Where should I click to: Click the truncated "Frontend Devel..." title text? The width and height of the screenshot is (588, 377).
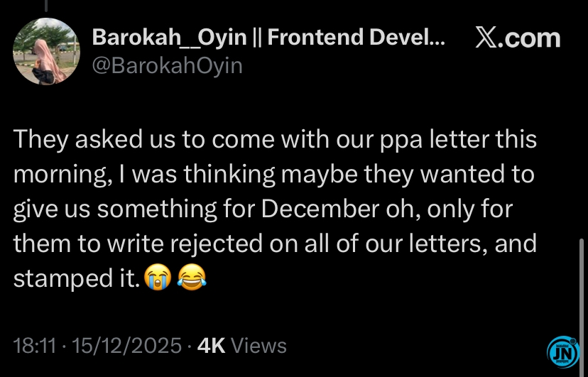tap(356, 38)
